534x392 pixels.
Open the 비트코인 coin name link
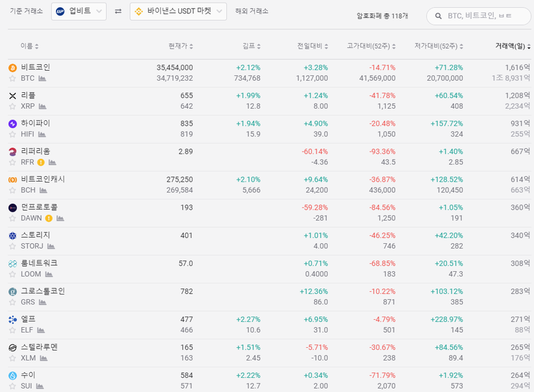point(35,67)
